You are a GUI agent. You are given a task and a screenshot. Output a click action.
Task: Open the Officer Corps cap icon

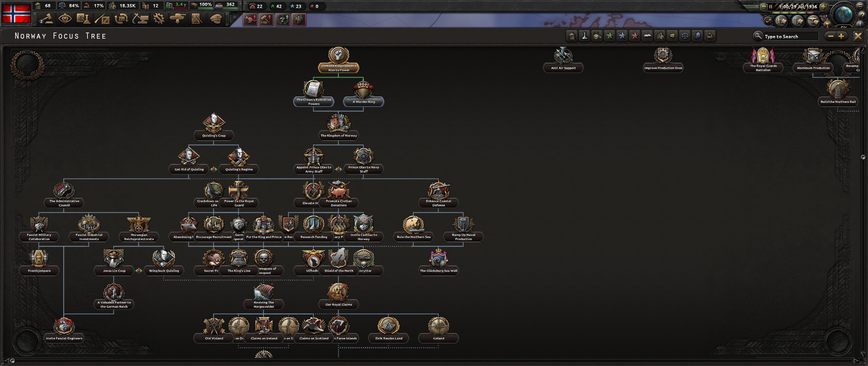pos(216,19)
